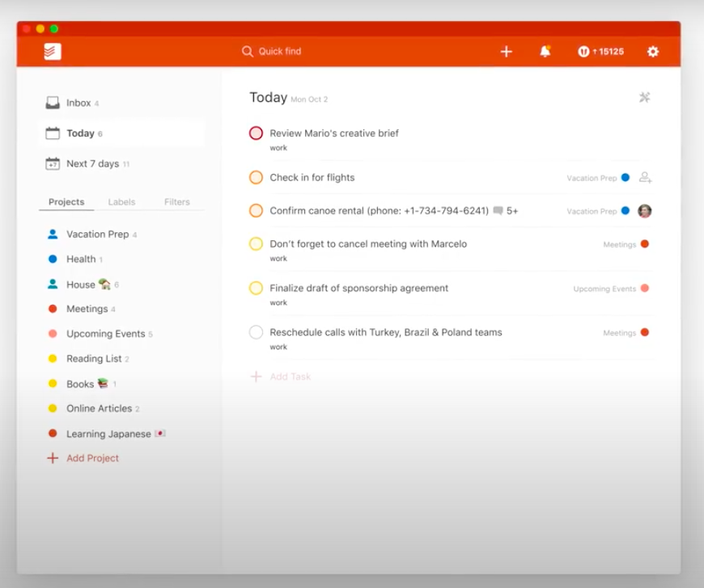Open notifications bell icon
The width and height of the screenshot is (704, 588).
point(545,52)
